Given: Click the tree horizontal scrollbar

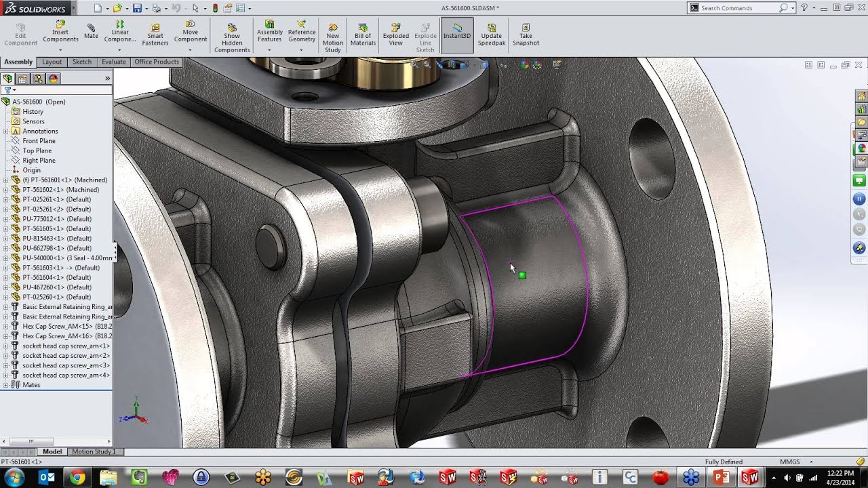Looking at the screenshot, I should (56, 442).
